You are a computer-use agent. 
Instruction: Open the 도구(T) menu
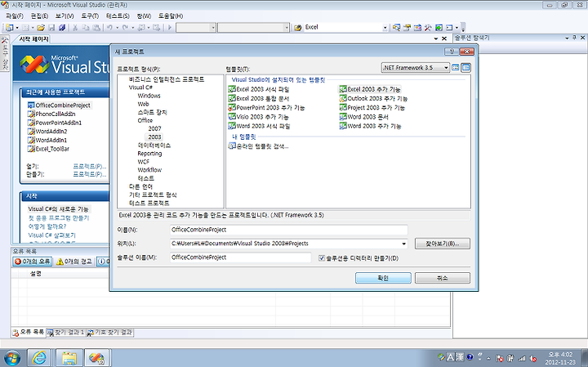coord(90,16)
